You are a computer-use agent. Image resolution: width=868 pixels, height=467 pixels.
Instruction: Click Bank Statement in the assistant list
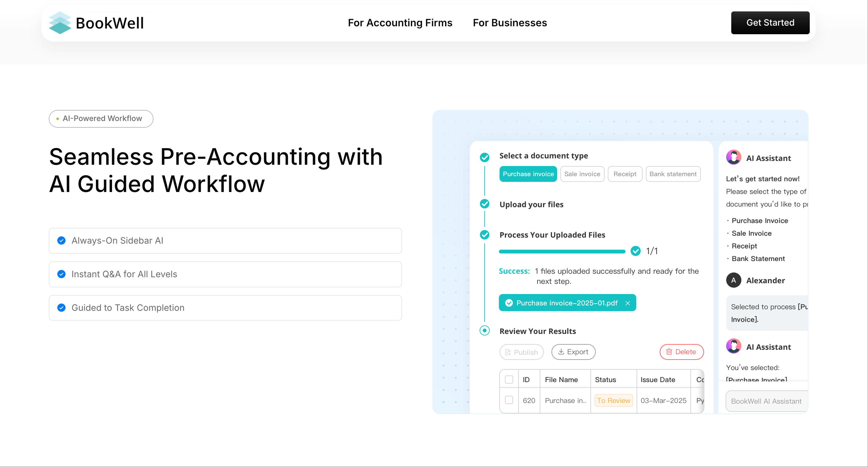[758, 259]
